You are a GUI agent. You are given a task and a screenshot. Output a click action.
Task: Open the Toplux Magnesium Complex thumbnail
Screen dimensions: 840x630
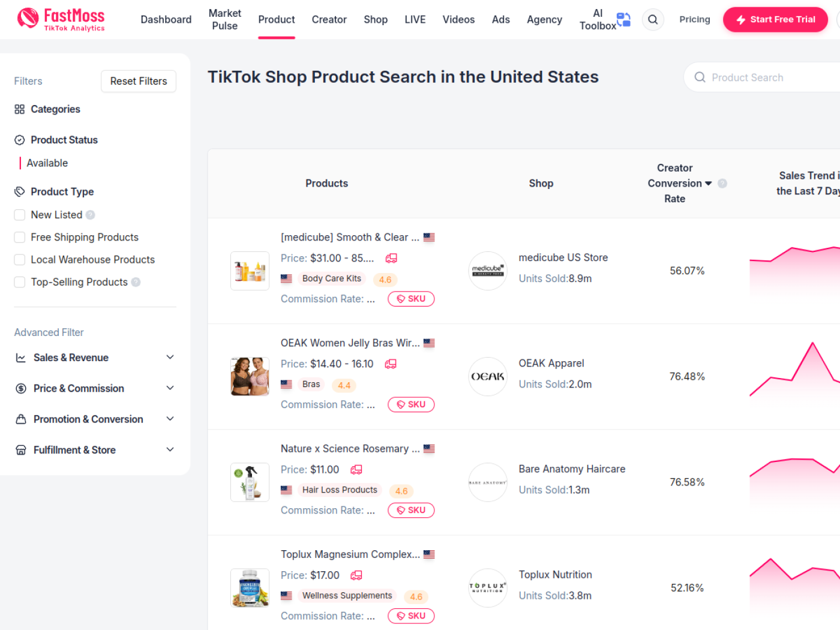(x=250, y=587)
